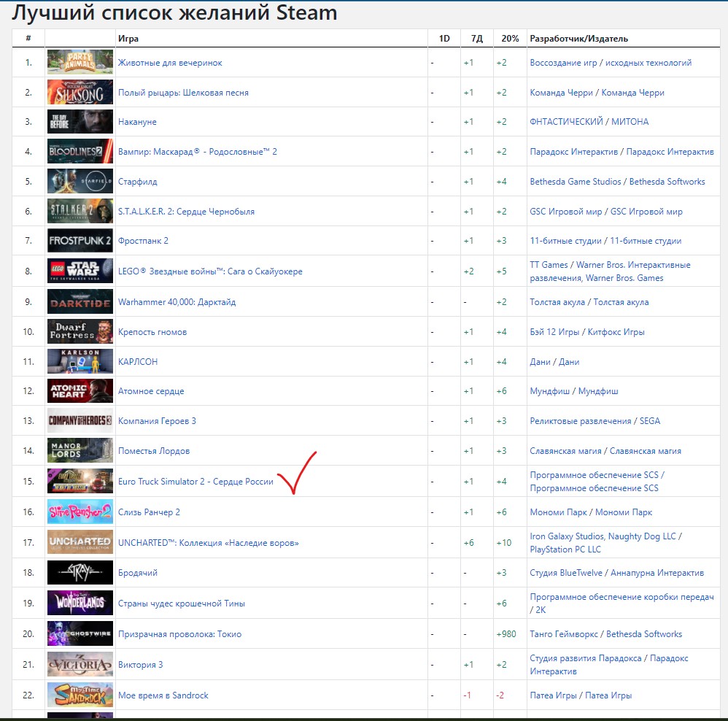Open the Silksong game thumbnail
The height and width of the screenshot is (721, 728).
pyautogui.click(x=80, y=92)
